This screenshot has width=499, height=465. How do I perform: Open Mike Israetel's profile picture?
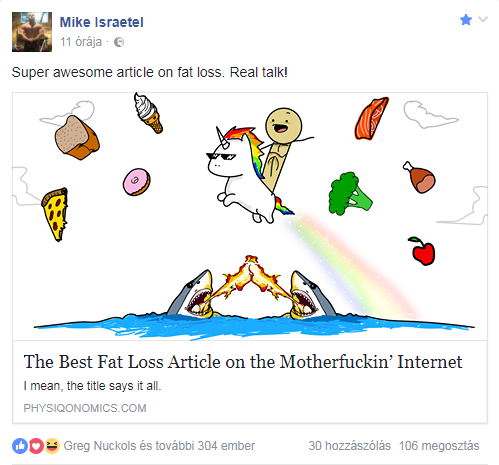coord(32,32)
